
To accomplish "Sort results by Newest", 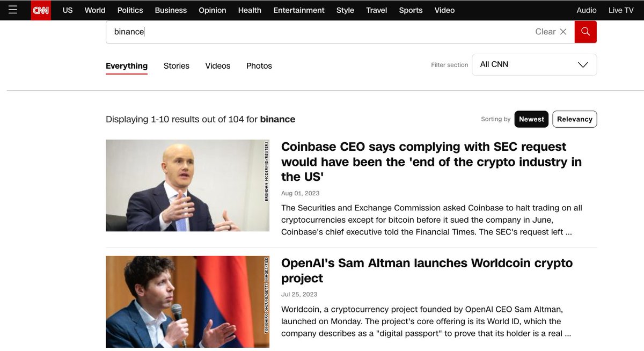I will pyautogui.click(x=531, y=119).
